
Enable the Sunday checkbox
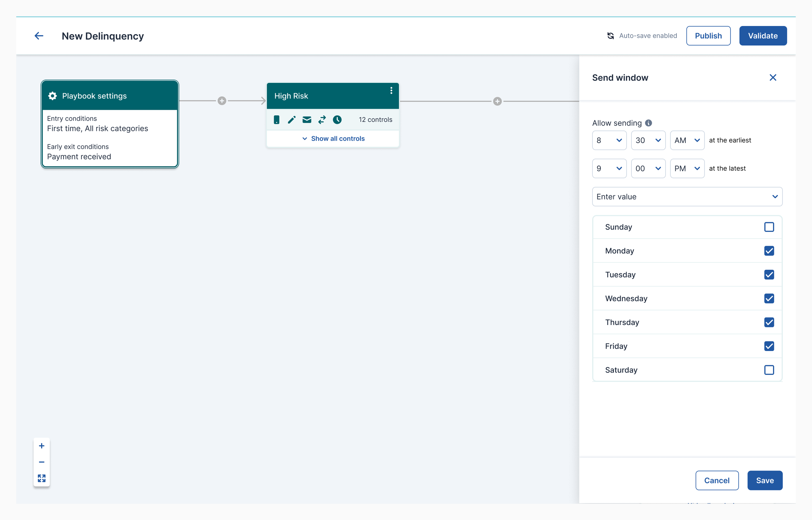[x=769, y=227]
